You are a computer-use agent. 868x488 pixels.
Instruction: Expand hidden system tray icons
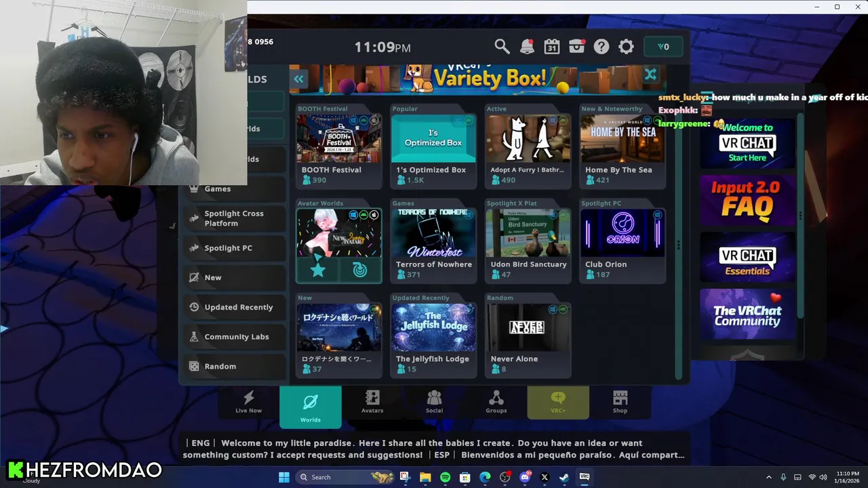(768, 477)
